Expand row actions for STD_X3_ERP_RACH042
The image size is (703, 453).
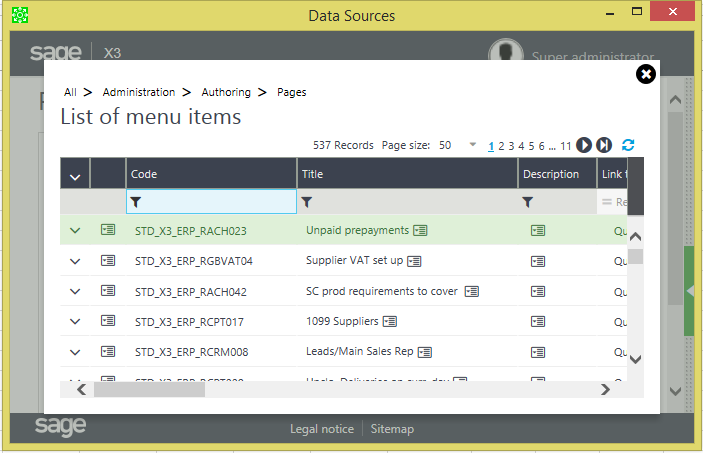(75, 291)
